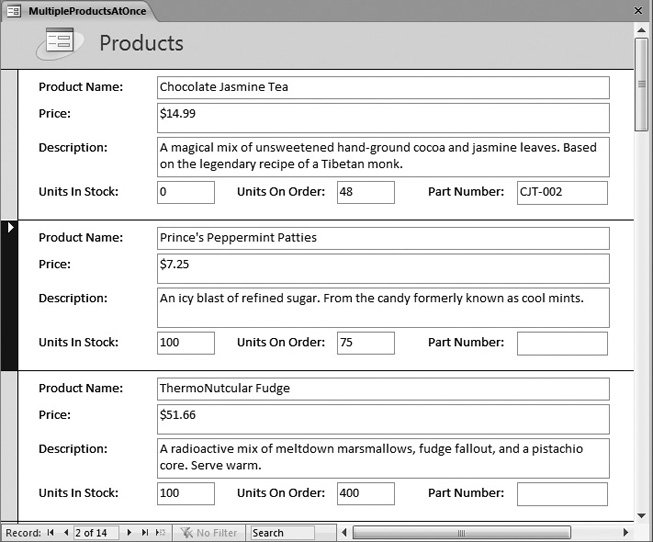Jump to last record button
Screen dimensions: 653x542
coord(144,533)
